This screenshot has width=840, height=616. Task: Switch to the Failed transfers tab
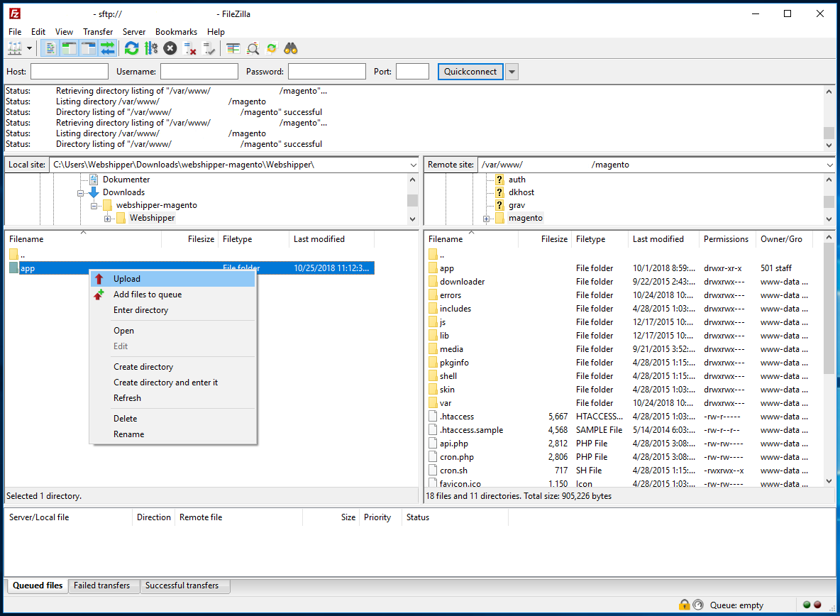(104, 585)
